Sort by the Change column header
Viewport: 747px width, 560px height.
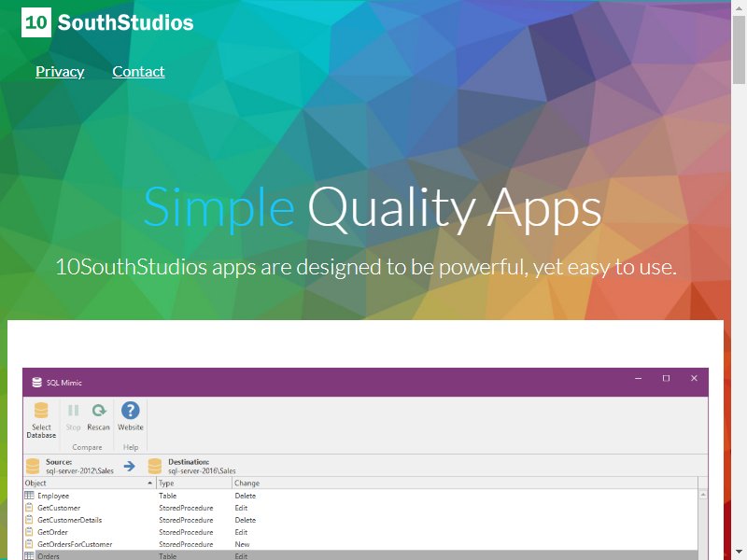464,483
